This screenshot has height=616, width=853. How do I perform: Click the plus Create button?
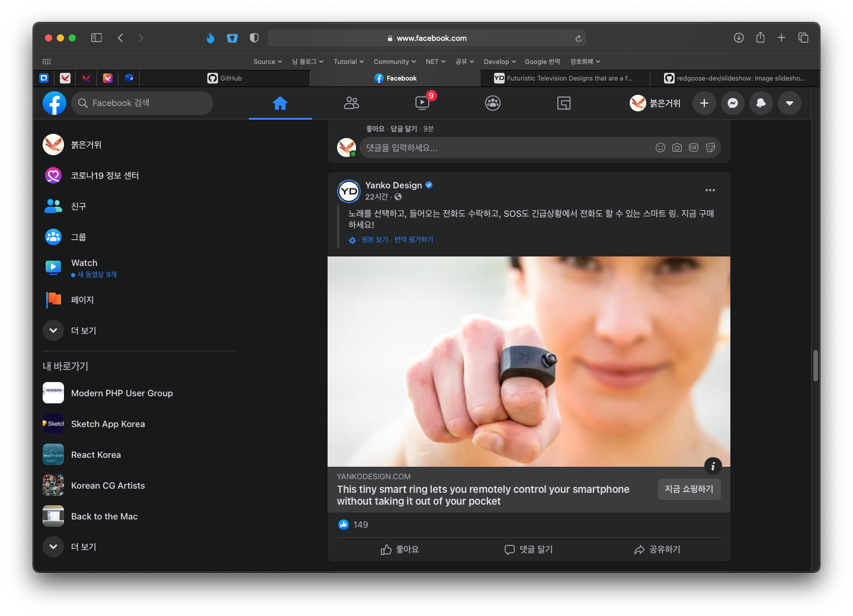tap(704, 103)
